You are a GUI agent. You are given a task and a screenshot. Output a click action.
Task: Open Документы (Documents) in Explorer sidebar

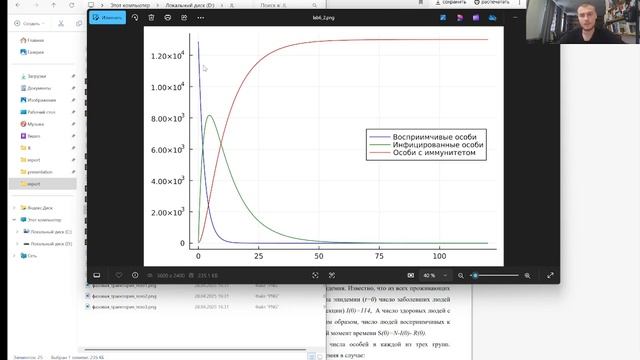[x=36, y=88]
